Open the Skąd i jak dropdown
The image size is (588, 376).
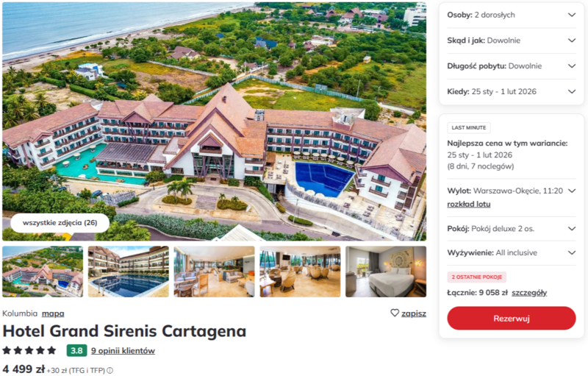click(x=511, y=40)
